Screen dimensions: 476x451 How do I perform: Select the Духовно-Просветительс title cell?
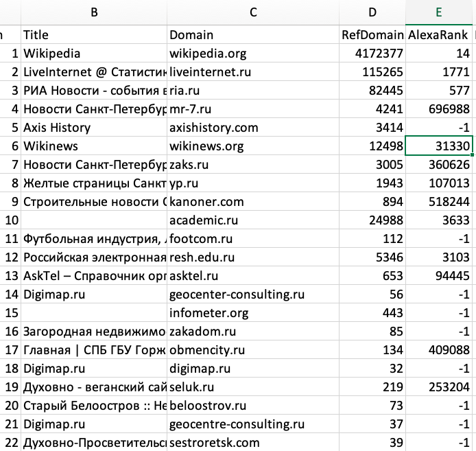(94, 443)
